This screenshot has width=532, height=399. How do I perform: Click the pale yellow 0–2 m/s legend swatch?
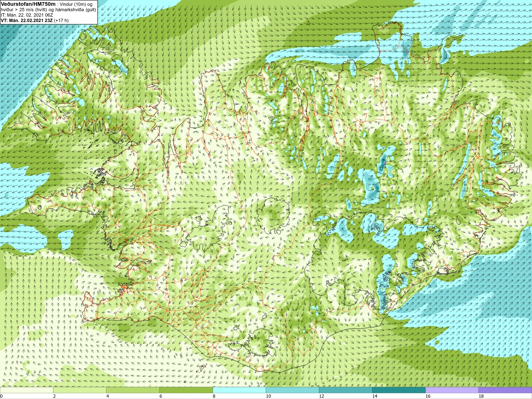(x=27, y=390)
